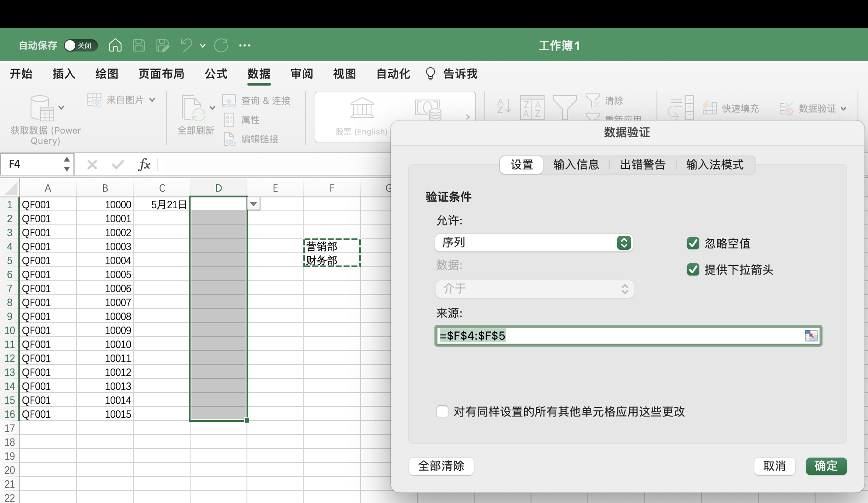Screen dimensions: 868x503
Task: Check 对有同样设置的所有其他单元格应用这些更改
Action: [442, 411]
